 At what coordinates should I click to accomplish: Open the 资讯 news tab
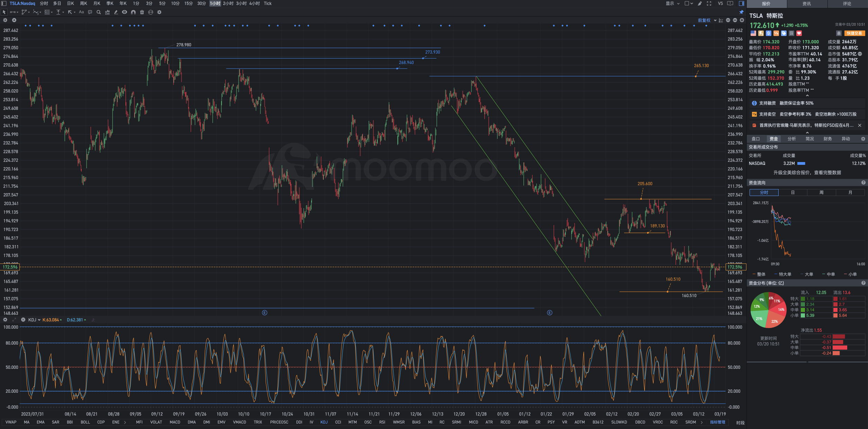807,4
